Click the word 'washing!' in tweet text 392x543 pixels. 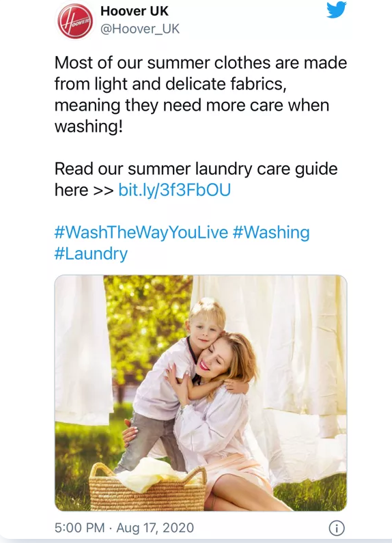pyautogui.click(x=89, y=126)
